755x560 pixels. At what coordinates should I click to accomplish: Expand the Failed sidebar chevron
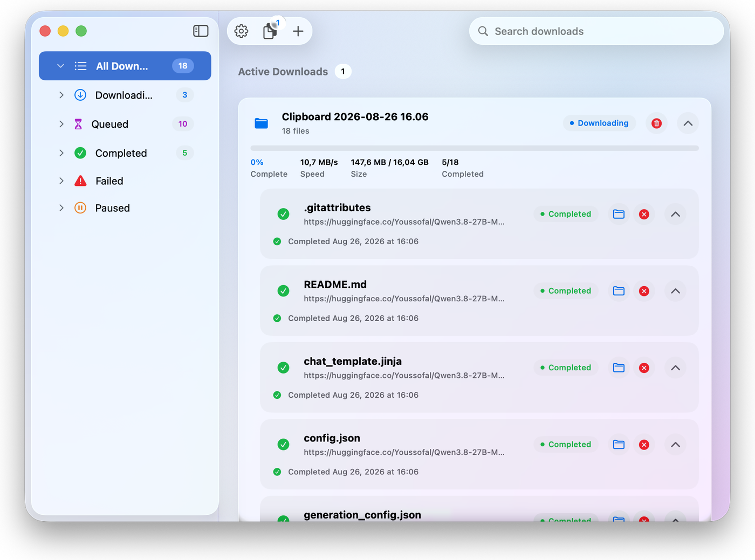pyautogui.click(x=61, y=181)
